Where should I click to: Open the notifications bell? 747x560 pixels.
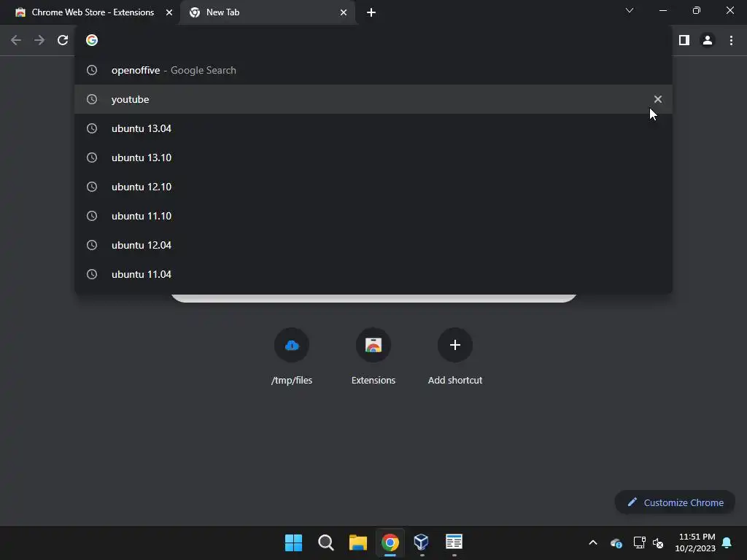coord(727,542)
